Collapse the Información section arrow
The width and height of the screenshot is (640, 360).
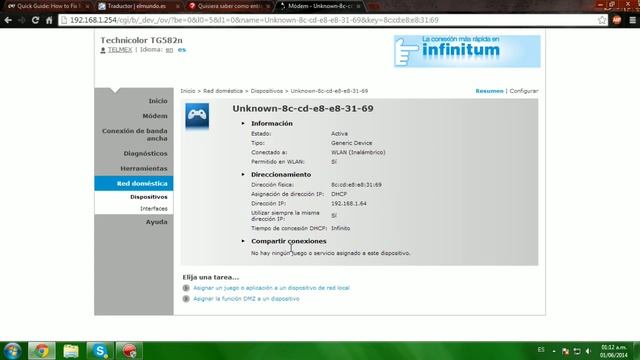point(243,123)
